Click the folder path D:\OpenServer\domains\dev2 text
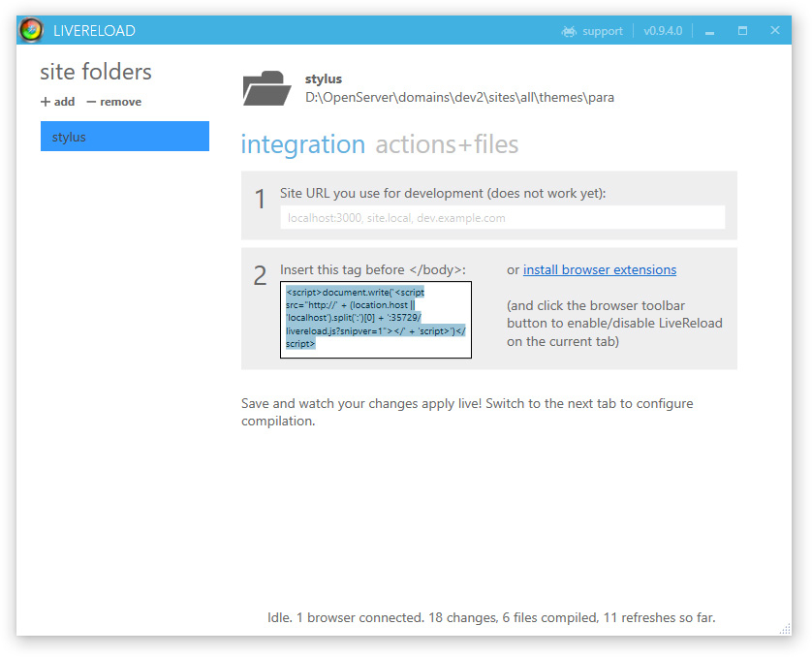This screenshot has width=812, height=657. tap(459, 97)
